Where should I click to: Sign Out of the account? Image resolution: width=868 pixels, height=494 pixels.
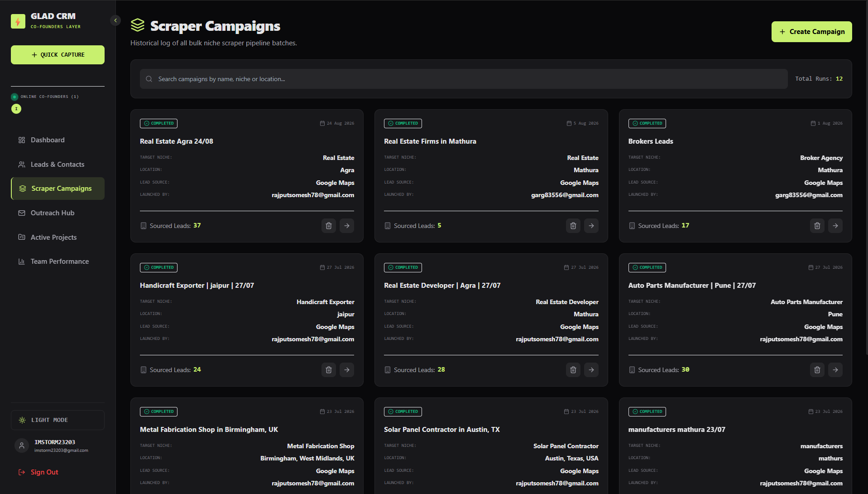point(38,472)
